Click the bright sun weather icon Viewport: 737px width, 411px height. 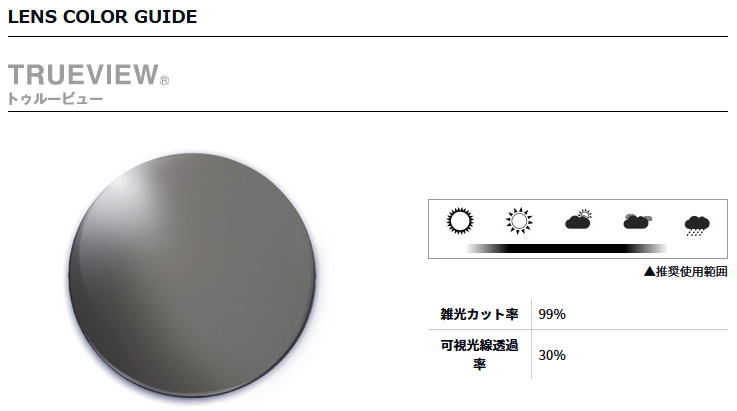click(x=459, y=221)
